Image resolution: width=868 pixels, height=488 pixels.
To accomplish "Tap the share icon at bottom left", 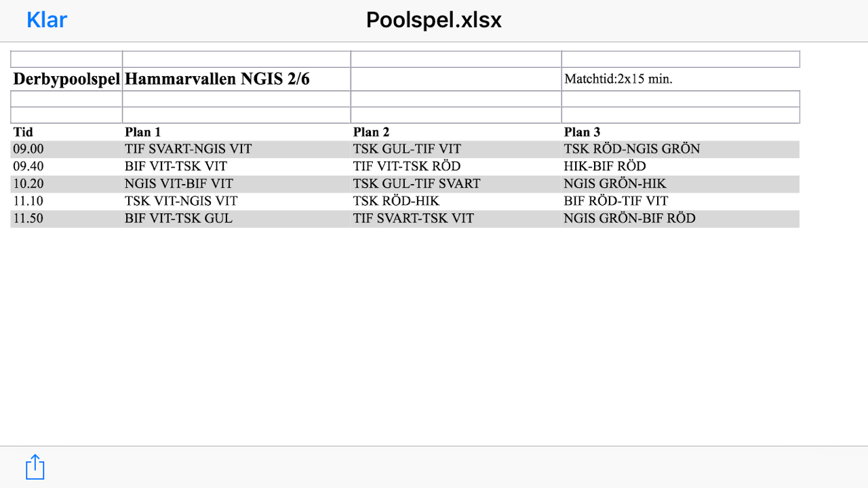I will [x=35, y=467].
